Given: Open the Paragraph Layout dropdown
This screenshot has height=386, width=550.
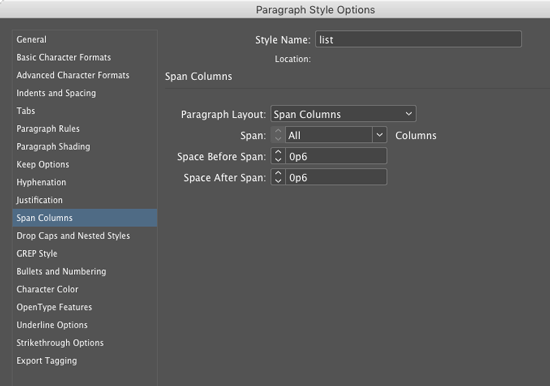Looking at the screenshot, I should click(x=343, y=114).
